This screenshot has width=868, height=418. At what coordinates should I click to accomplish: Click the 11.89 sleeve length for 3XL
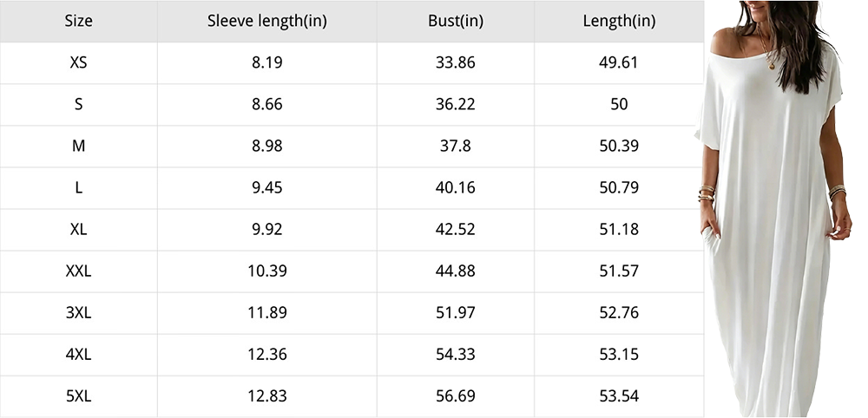266,313
